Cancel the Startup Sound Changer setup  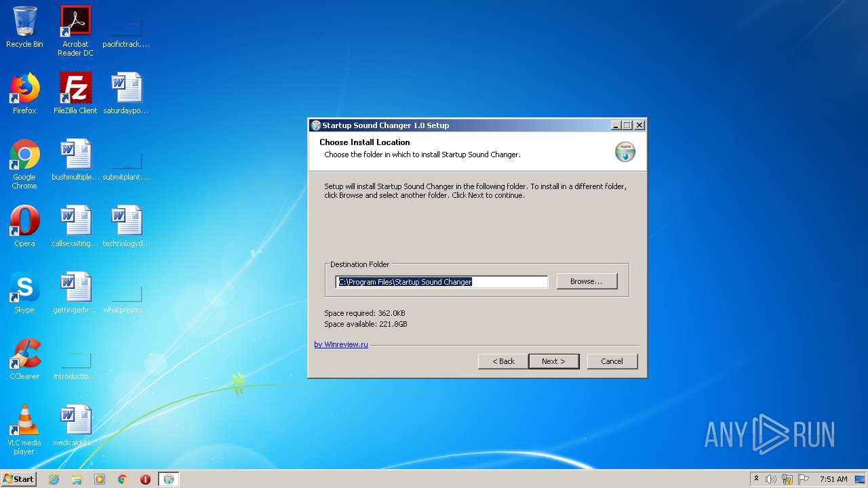point(612,361)
